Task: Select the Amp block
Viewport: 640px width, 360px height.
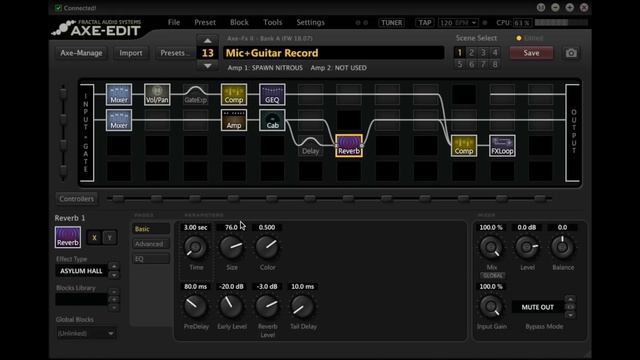Action: click(234, 120)
